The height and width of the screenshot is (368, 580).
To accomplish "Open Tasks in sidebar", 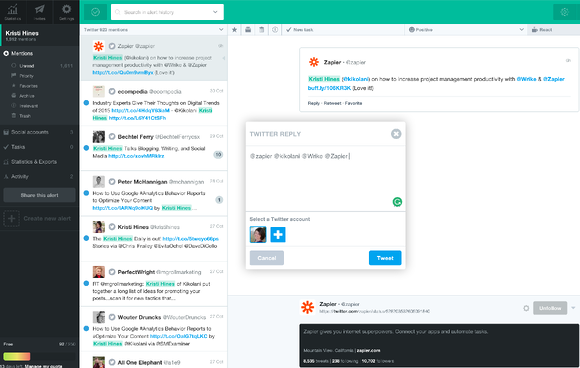I will click(18, 147).
